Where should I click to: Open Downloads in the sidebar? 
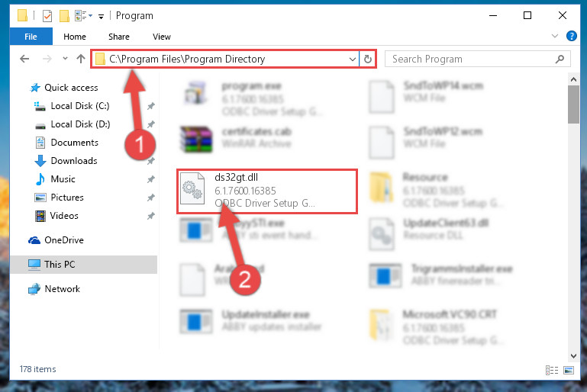(66, 161)
